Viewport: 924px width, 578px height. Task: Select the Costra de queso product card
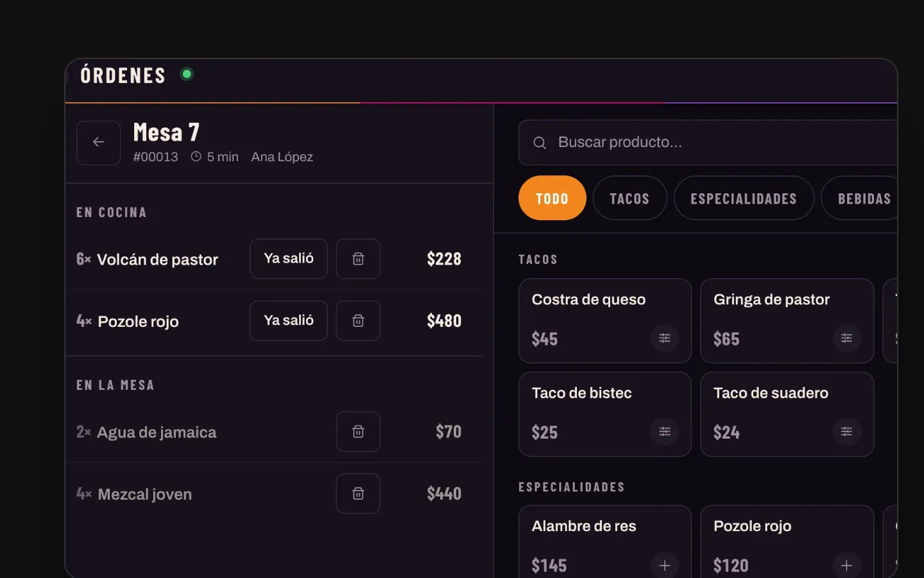pos(605,320)
